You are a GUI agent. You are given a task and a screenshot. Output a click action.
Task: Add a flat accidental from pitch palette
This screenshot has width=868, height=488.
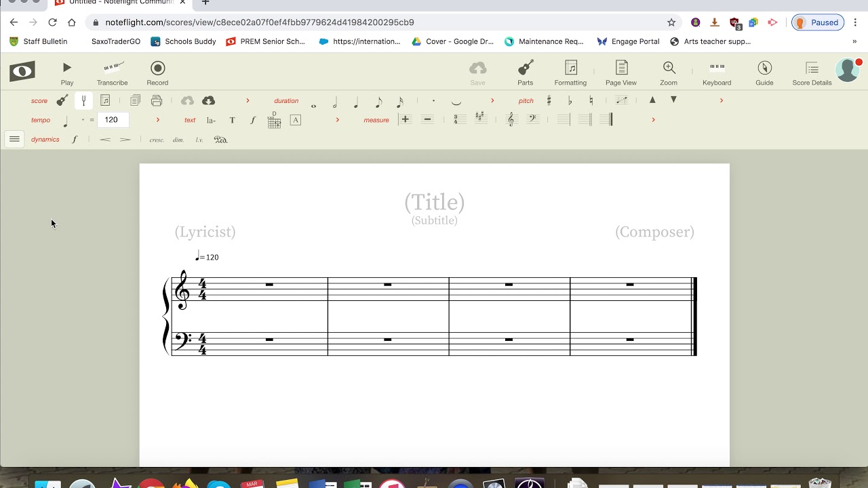(570, 100)
